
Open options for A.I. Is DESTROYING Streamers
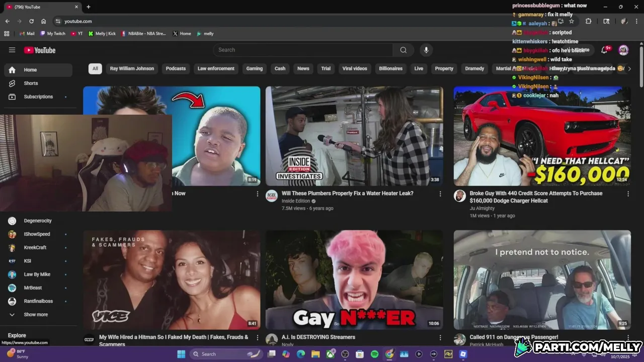coord(440,337)
